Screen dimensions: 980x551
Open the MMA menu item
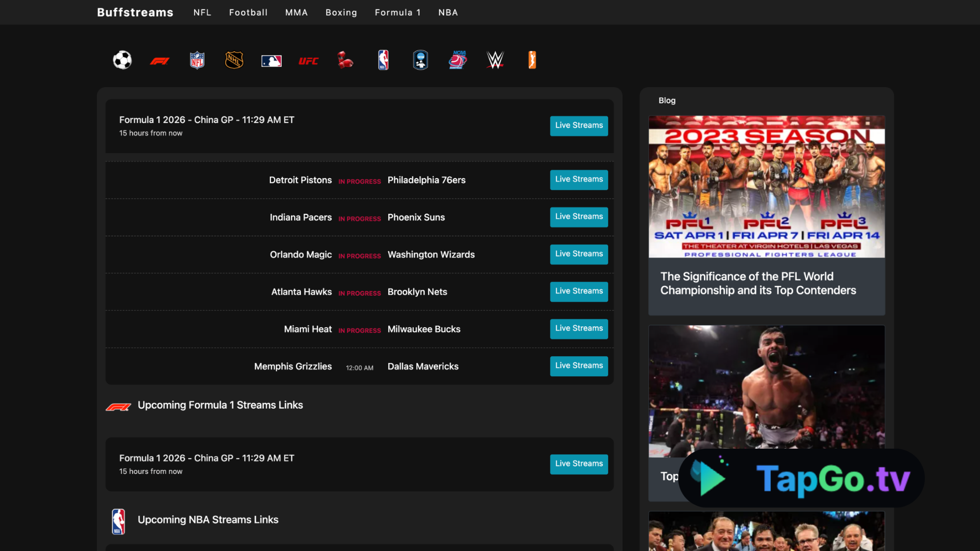tap(296, 12)
